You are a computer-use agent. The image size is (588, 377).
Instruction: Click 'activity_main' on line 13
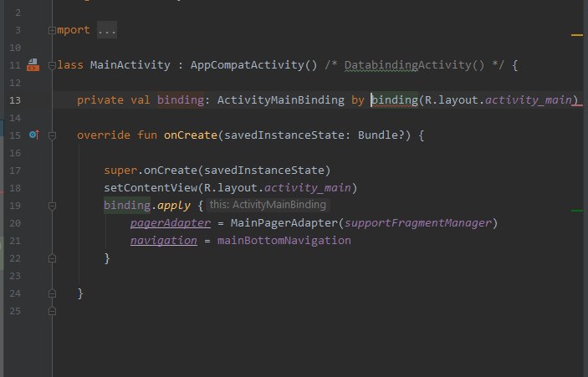pyautogui.click(x=529, y=100)
